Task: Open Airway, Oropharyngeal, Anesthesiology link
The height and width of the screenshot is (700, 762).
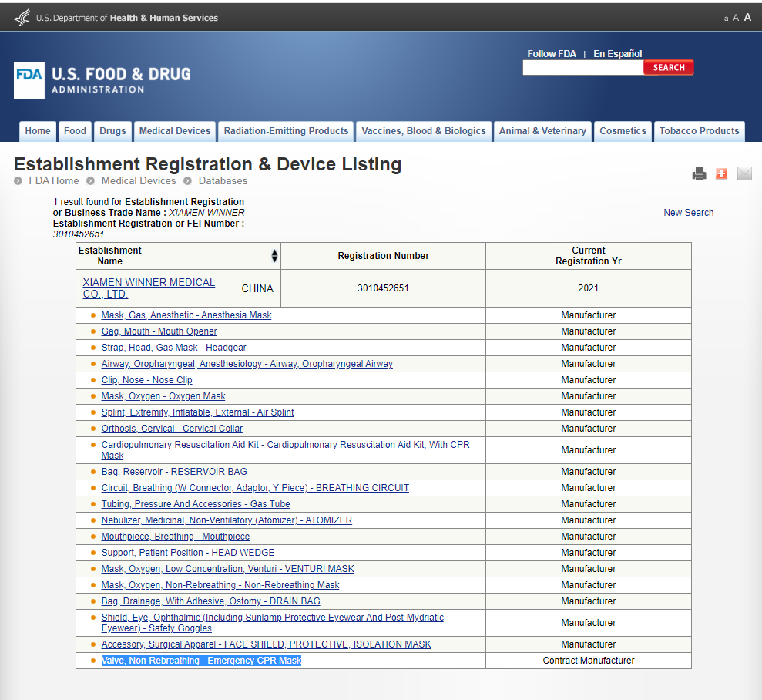Action: (247, 364)
